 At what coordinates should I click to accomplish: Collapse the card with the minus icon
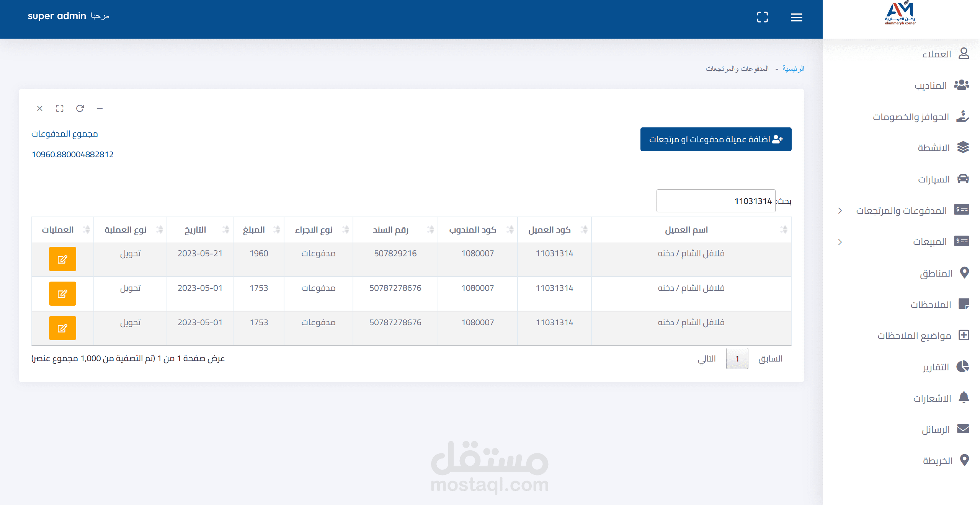click(x=100, y=108)
